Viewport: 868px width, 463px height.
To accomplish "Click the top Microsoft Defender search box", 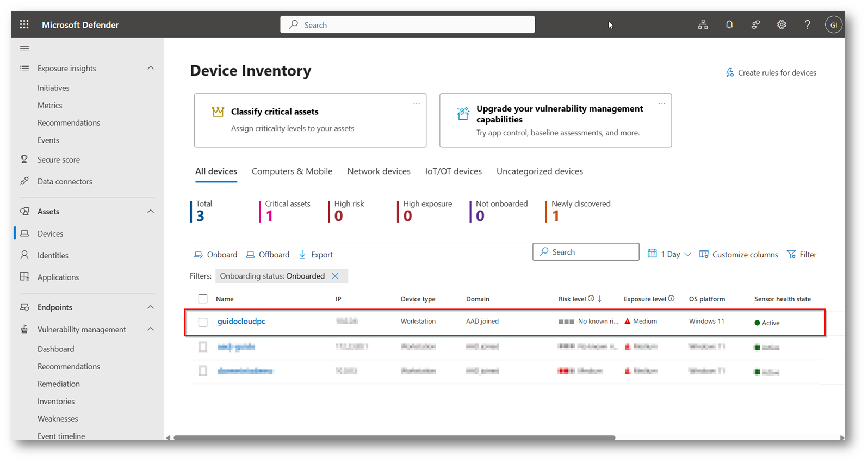I will [407, 24].
